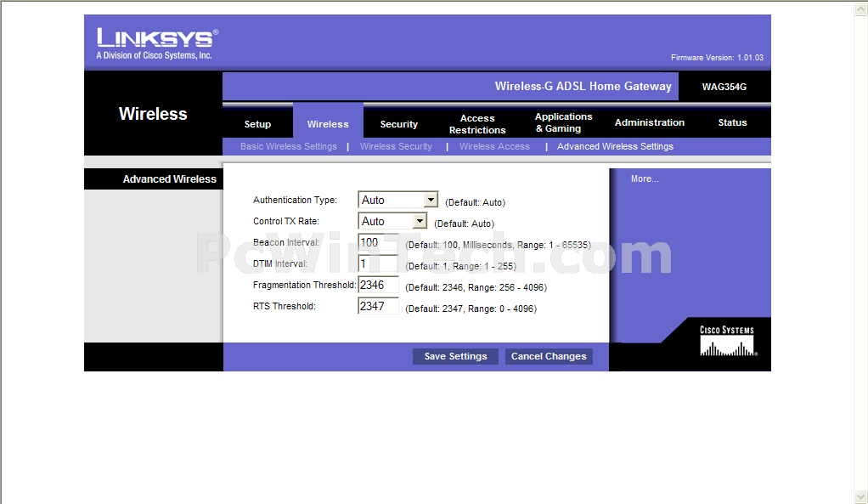Click the DTIM Interval default range hint
Screen dimensions: 868x504
pyautogui.click(x=460, y=266)
